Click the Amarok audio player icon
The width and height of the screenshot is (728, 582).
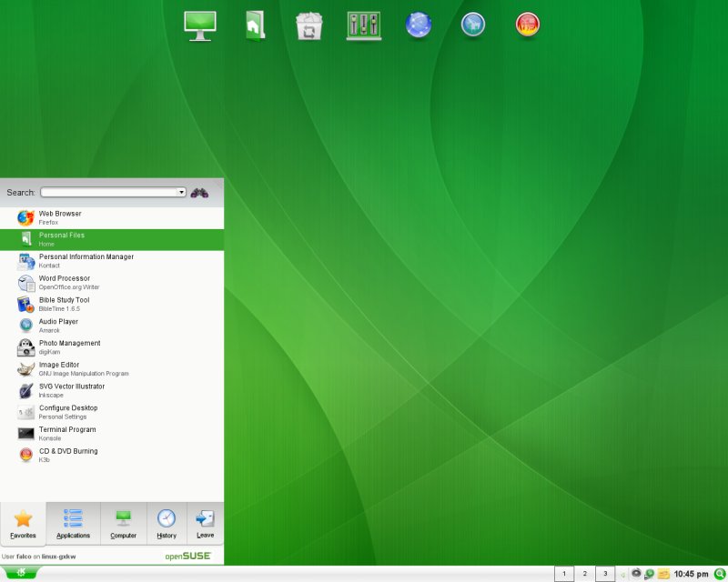(26, 326)
